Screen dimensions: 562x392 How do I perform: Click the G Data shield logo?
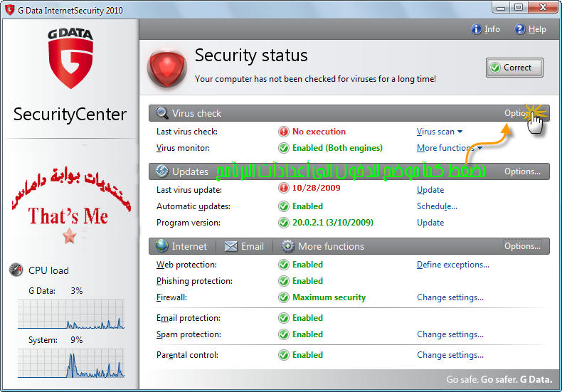(x=70, y=58)
